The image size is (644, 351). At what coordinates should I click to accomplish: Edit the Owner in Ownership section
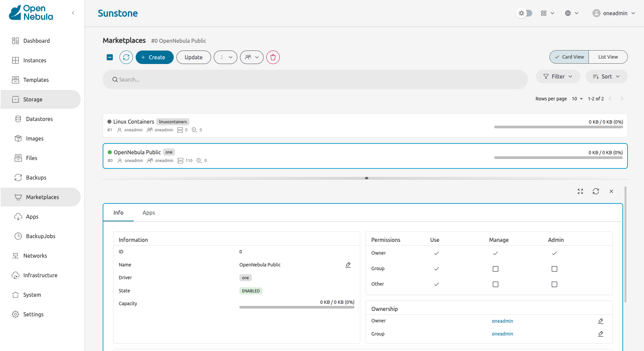tap(601, 321)
